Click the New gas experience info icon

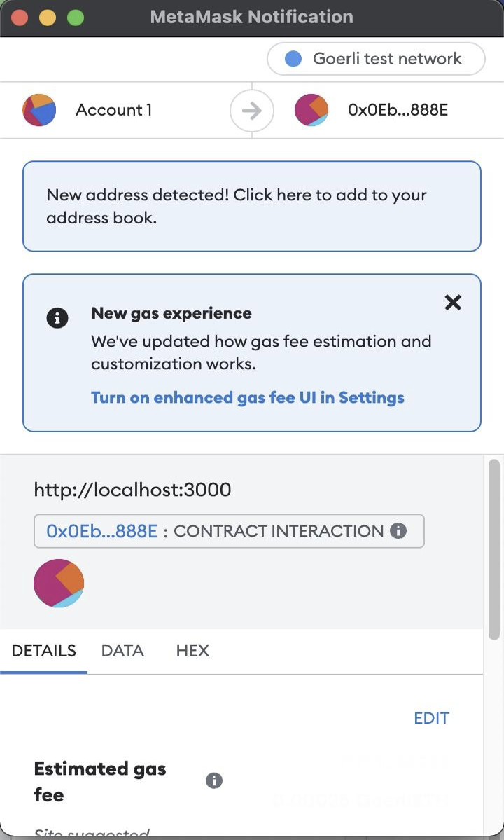coord(57,318)
